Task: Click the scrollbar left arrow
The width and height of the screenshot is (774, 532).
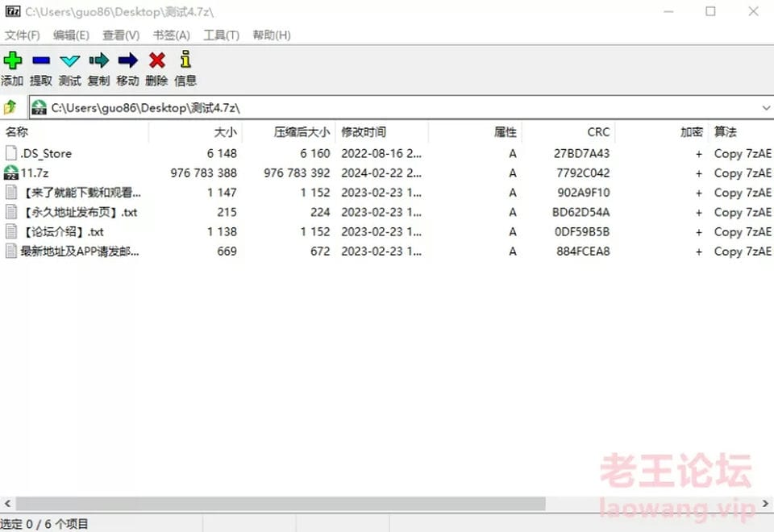Action: [x=7, y=503]
